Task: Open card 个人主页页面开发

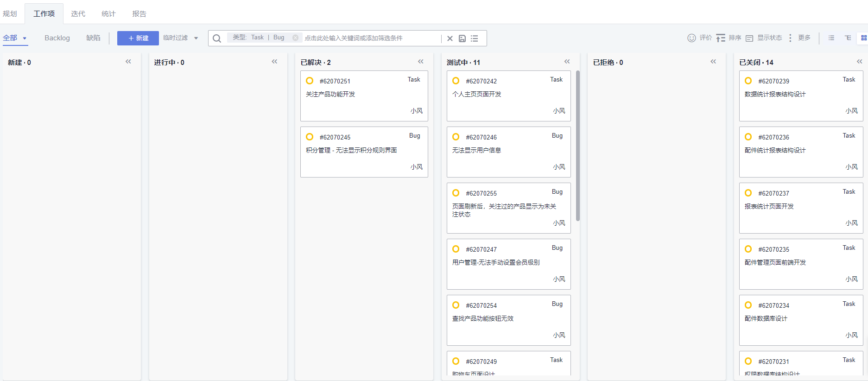Action: pyautogui.click(x=509, y=96)
